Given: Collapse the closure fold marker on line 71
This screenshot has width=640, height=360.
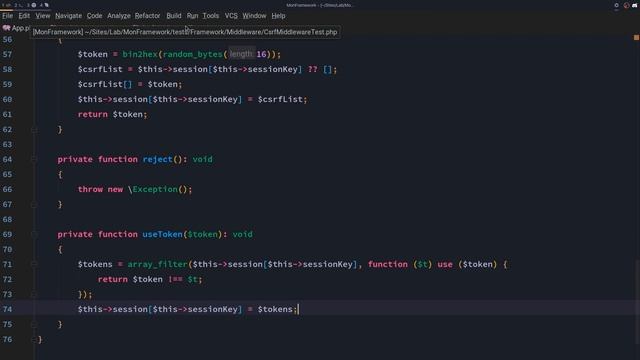Looking at the screenshot, I should click(34, 264).
